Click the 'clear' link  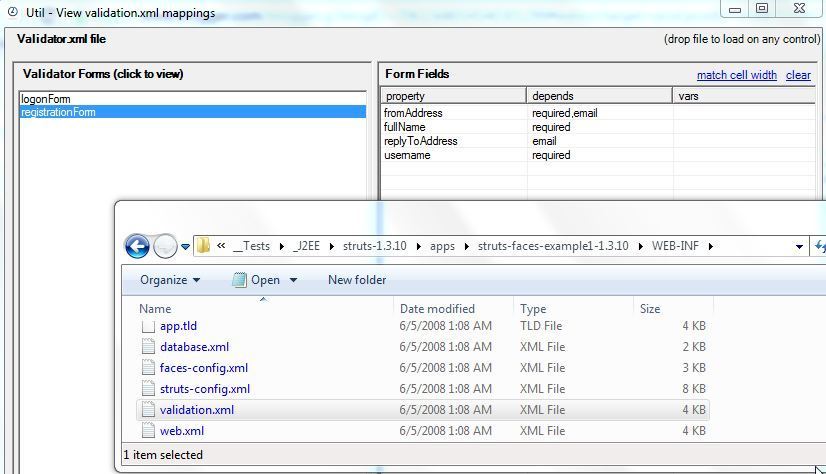[798, 75]
